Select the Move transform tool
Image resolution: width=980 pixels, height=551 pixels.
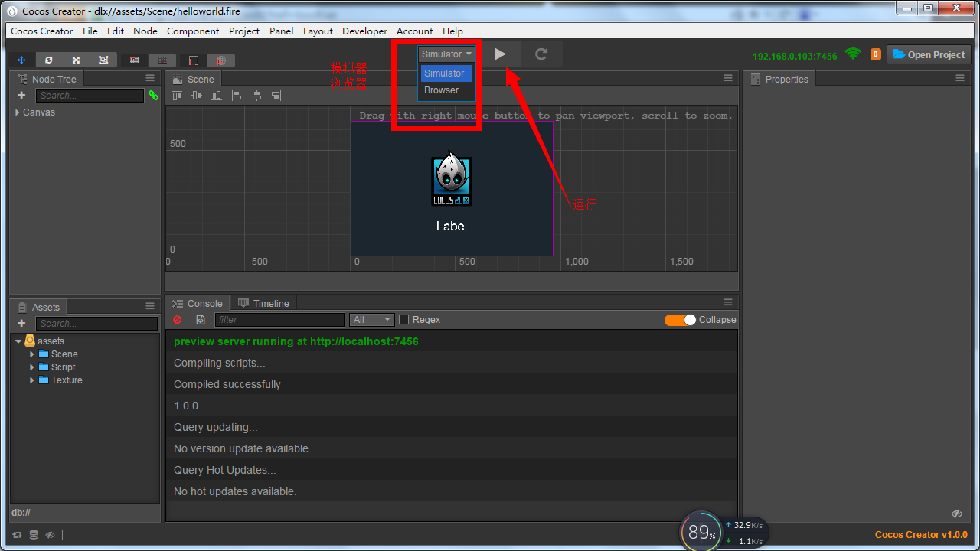point(21,60)
